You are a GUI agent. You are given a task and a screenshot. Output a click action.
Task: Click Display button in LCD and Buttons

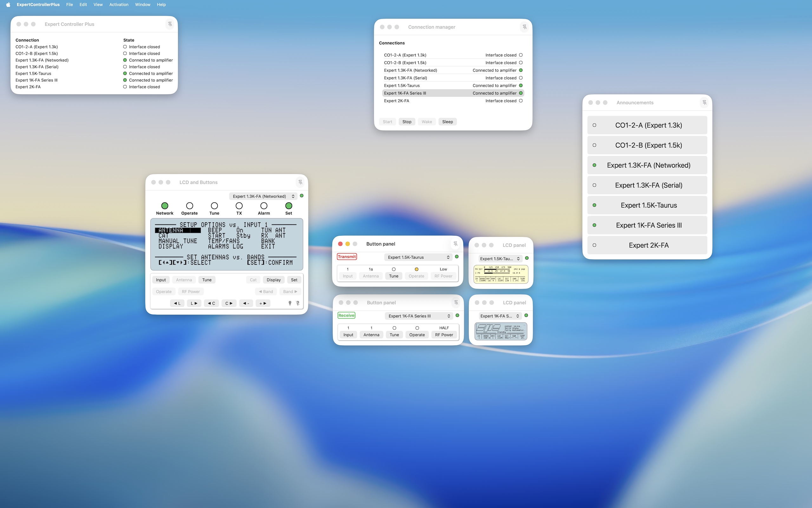click(x=273, y=280)
